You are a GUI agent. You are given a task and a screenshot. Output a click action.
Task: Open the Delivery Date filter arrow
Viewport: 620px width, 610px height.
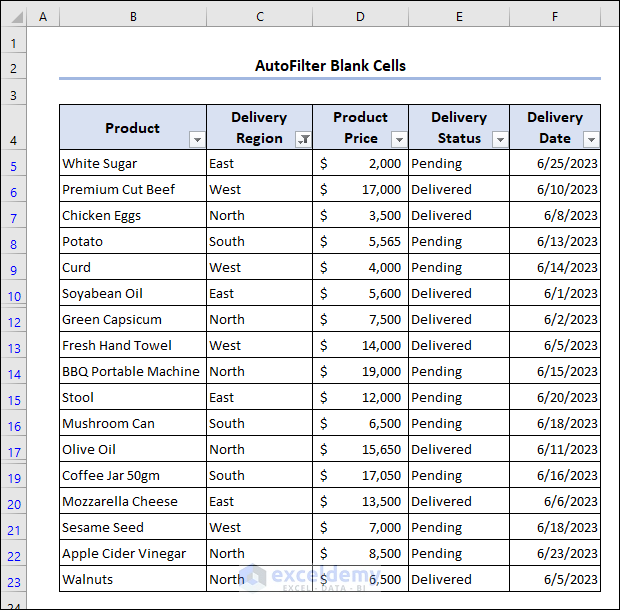click(x=591, y=140)
